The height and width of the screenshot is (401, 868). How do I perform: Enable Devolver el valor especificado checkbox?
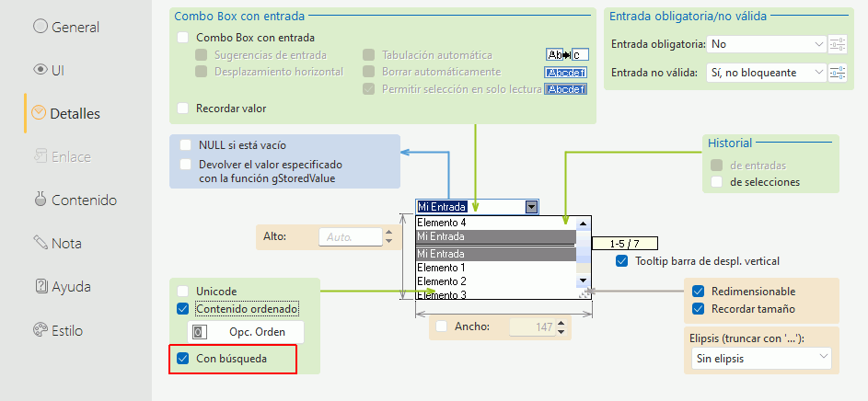click(185, 165)
